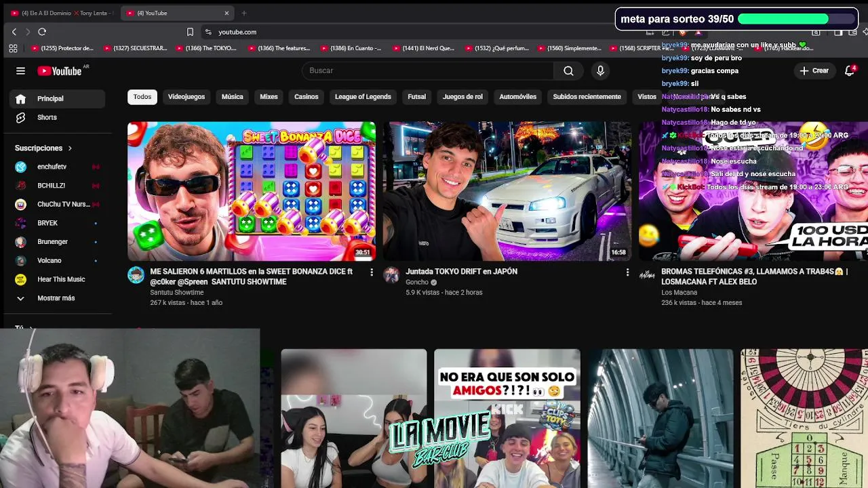Viewport: 868px width, 488px height.
Task: Select the Futsal filter chip
Action: 416,97
